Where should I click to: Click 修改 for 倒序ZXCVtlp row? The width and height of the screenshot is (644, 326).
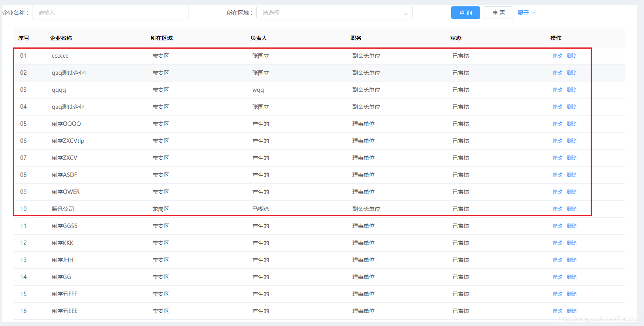point(557,141)
